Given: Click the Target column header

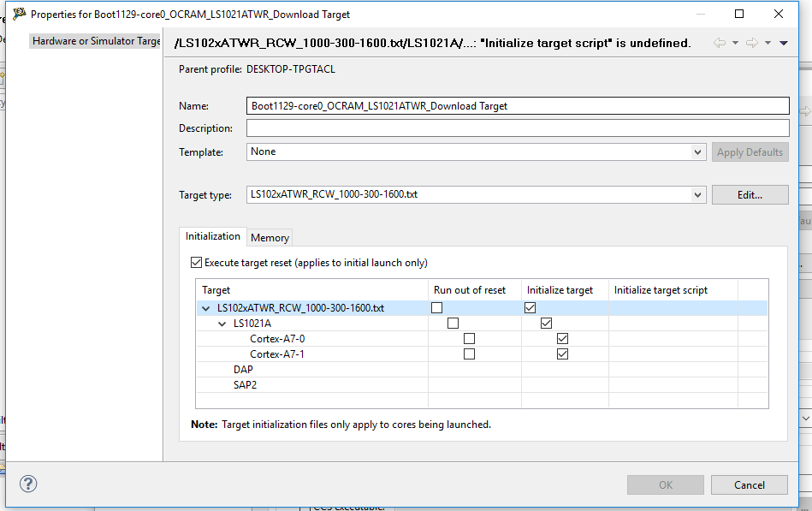Looking at the screenshot, I should (312, 290).
